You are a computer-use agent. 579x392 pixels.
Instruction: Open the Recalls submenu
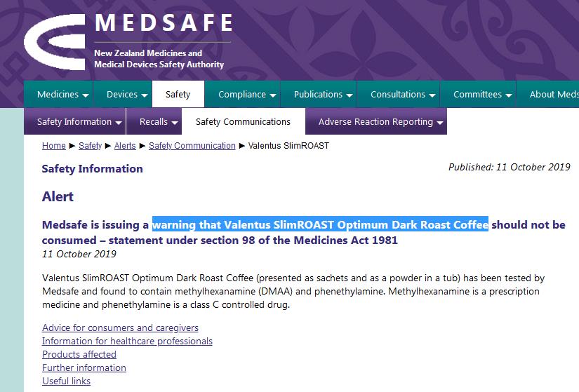click(154, 122)
